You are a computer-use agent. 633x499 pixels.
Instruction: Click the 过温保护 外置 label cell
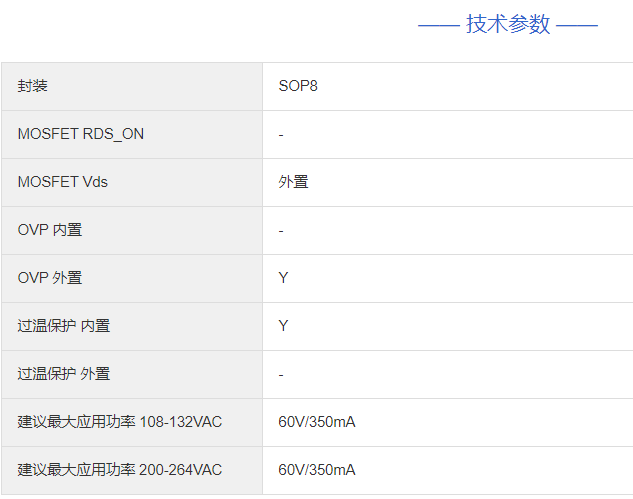64,374
